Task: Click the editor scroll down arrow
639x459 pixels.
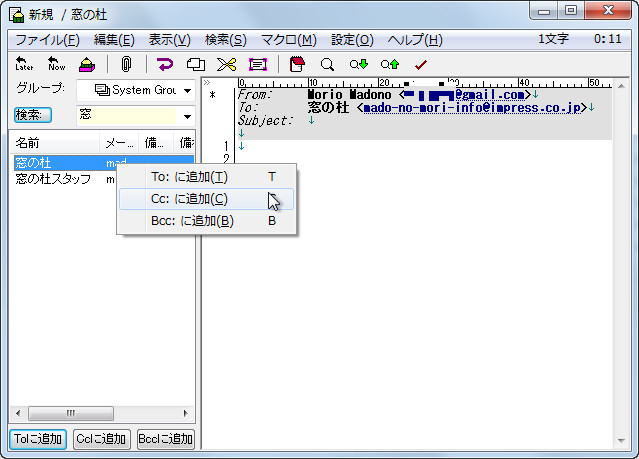Action: click(x=621, y=441)
